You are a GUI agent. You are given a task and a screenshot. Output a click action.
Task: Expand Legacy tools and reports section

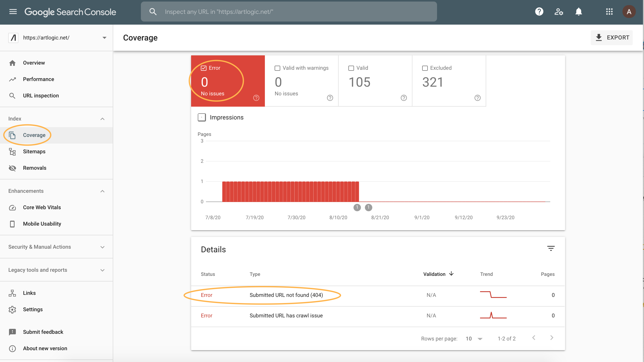102,270
